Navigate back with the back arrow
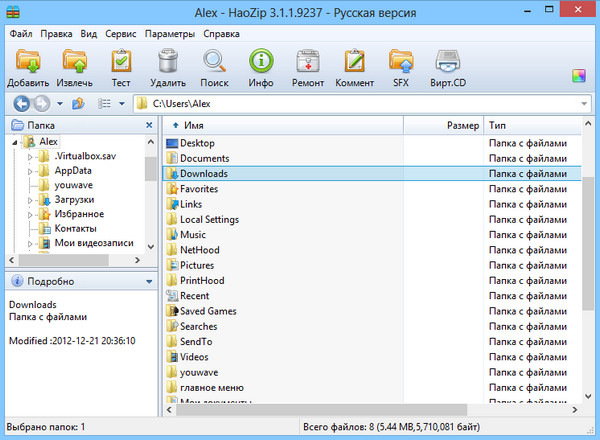600x440 pixels. [x=20, y=103]
